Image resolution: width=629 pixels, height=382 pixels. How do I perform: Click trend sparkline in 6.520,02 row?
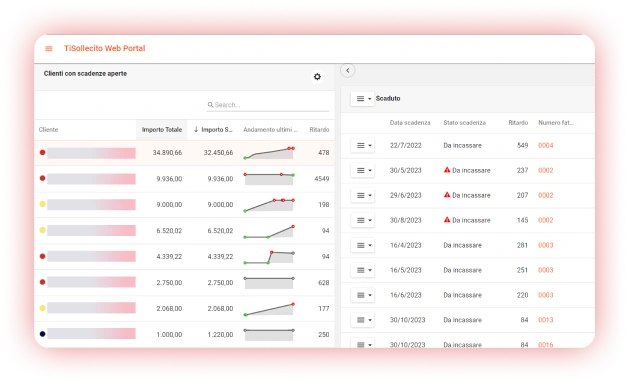click(269, 231)
